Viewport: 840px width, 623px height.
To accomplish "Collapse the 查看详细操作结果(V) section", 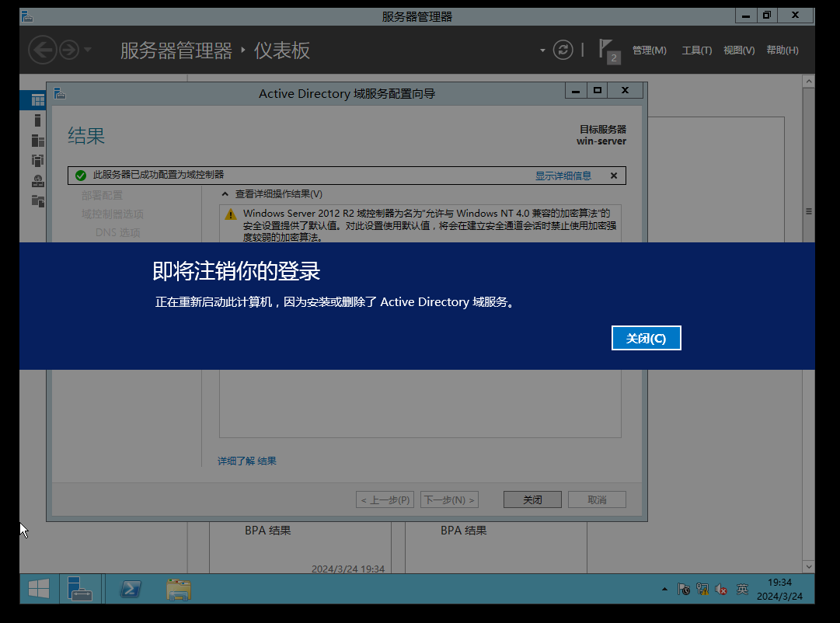I will (225, 194).
